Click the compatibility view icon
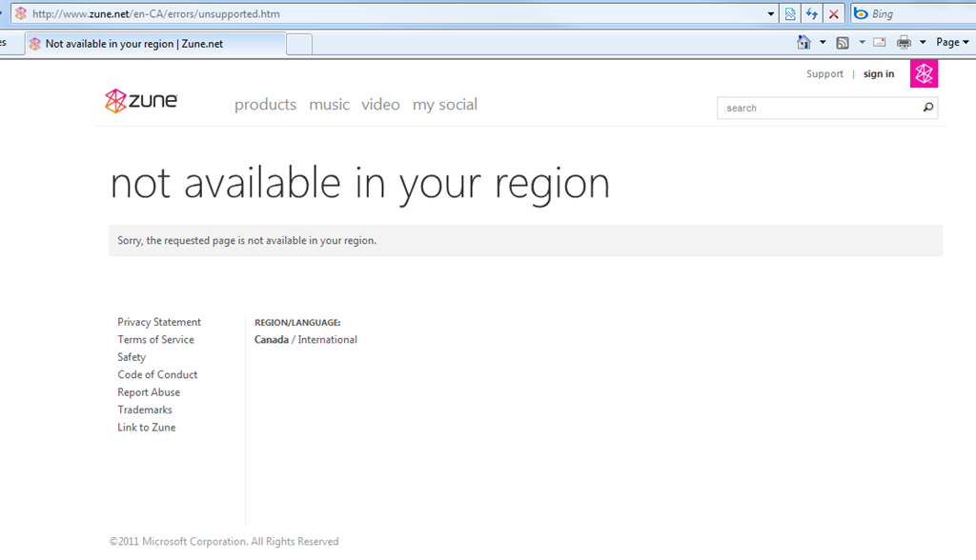This screenshot has height=560, width=976. click(x=790, y=13)
